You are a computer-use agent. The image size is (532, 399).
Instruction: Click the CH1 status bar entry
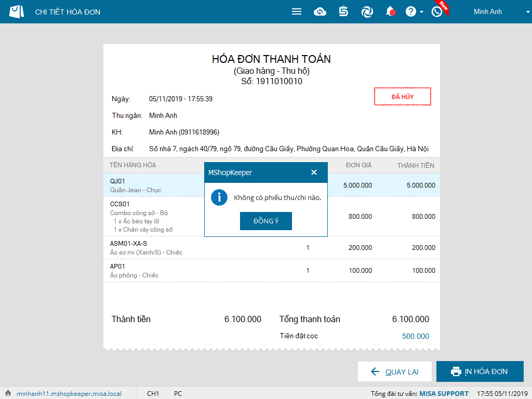(153, 394)
